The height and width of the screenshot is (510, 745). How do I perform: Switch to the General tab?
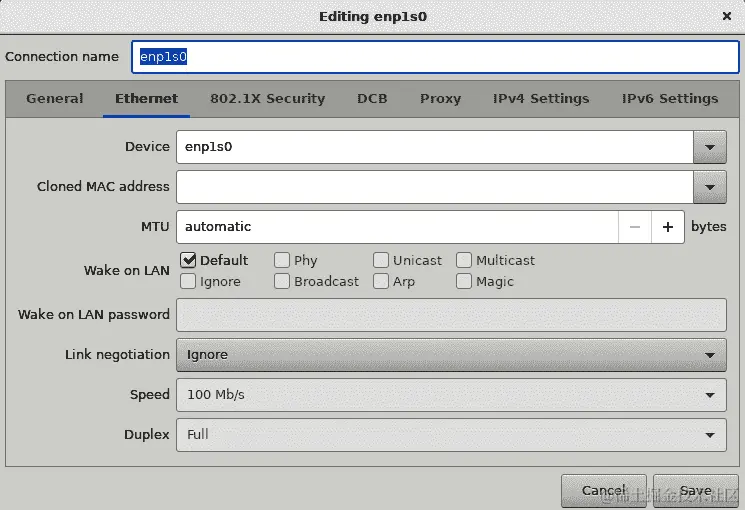(x=55, y=98)
